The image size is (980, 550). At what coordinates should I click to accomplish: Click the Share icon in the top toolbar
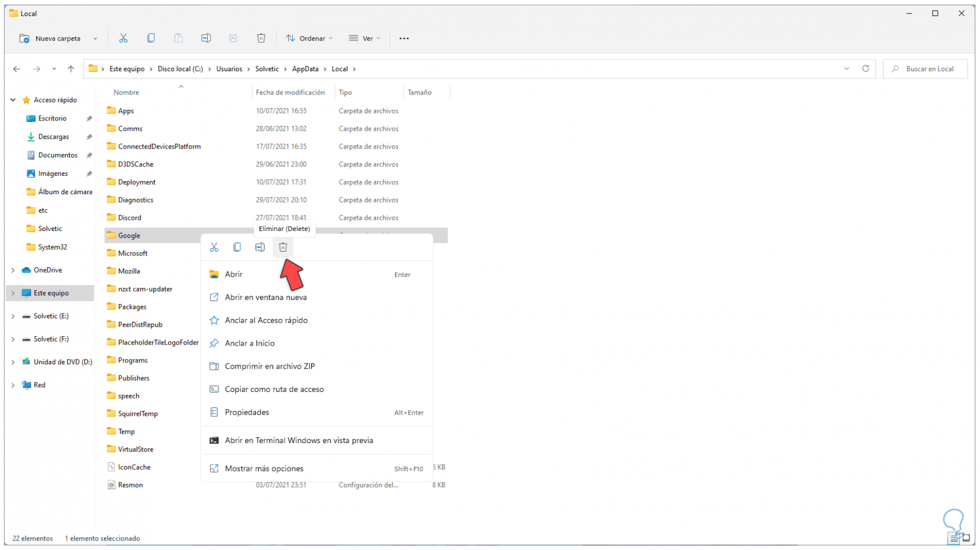[x=233, y=38]
